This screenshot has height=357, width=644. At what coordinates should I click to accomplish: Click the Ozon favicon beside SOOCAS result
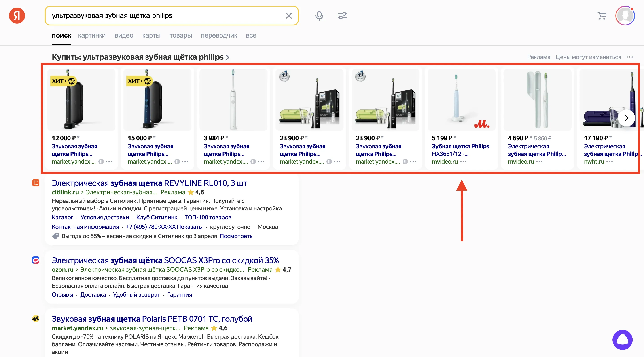(x=36, y=260)
